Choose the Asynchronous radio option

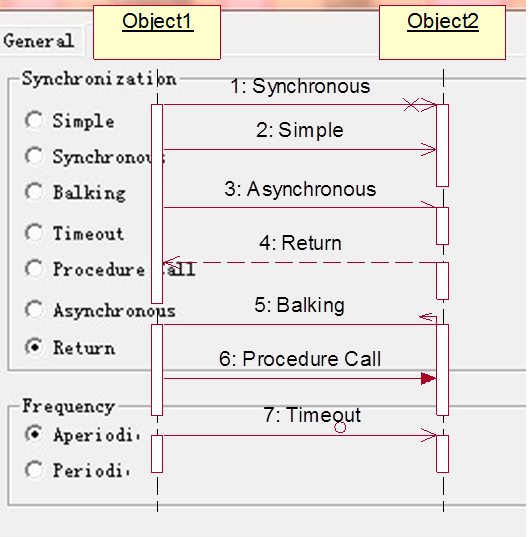click(34, 310)
